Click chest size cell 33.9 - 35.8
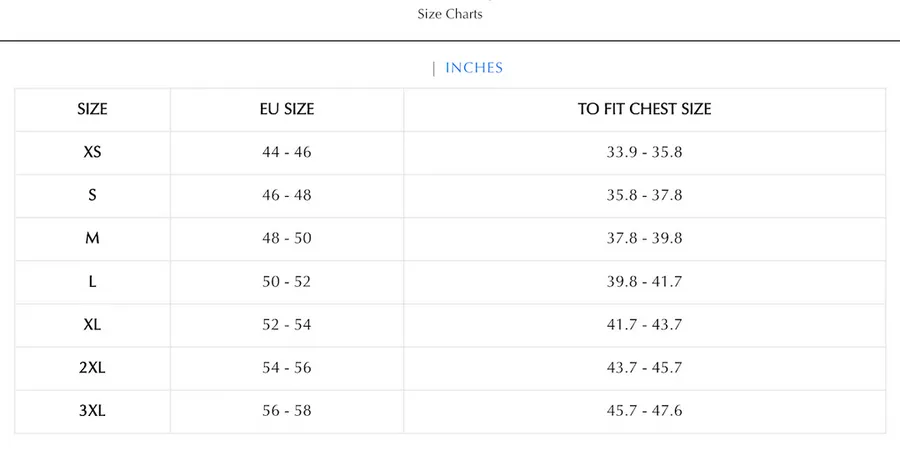The image size is (900, 461). tap(645, 152)
